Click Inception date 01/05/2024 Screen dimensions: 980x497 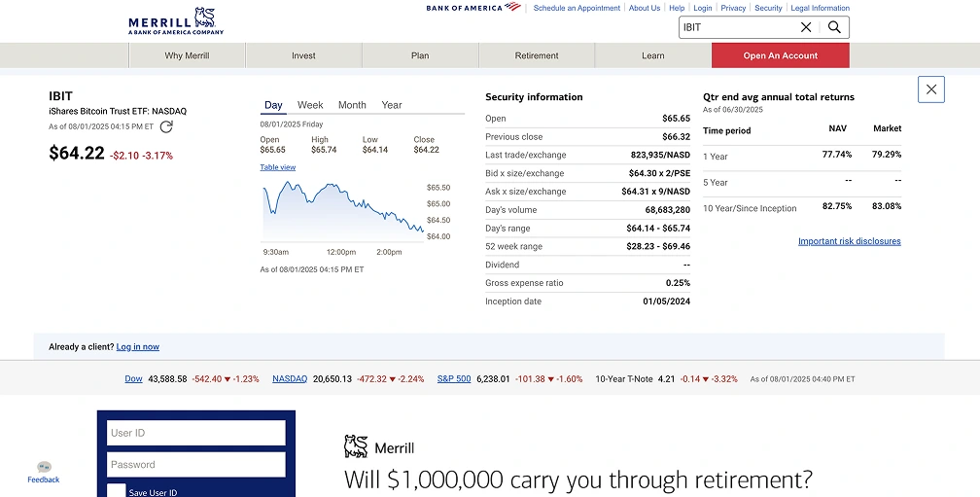tap(666, 302)
